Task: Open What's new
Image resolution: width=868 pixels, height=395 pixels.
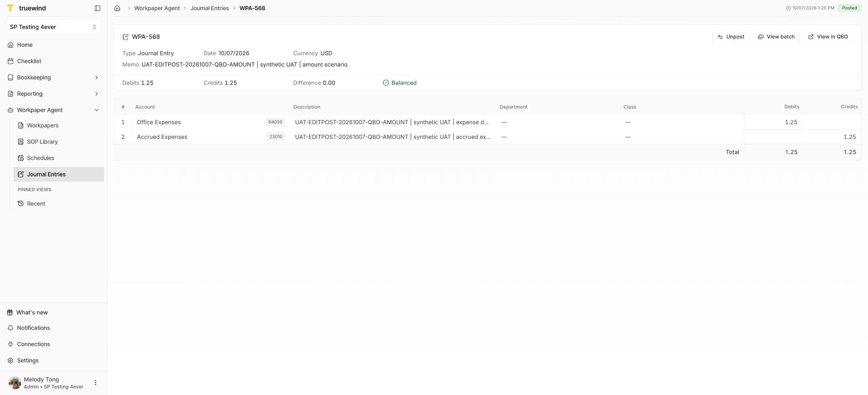Action: 53,312
